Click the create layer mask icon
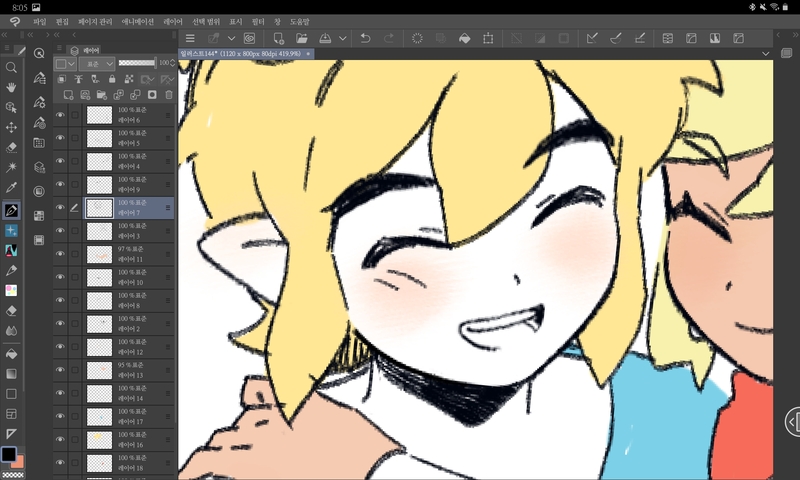 tap(152, 95)
